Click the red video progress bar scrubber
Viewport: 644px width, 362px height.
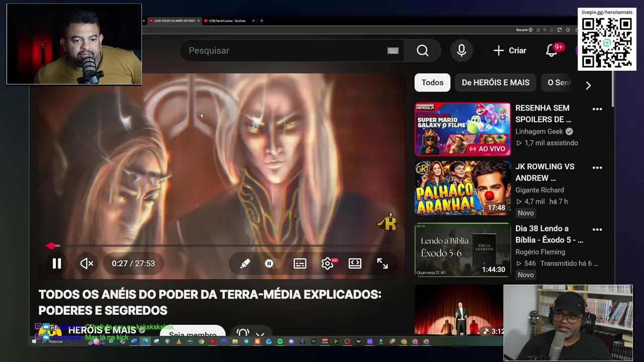50,246
